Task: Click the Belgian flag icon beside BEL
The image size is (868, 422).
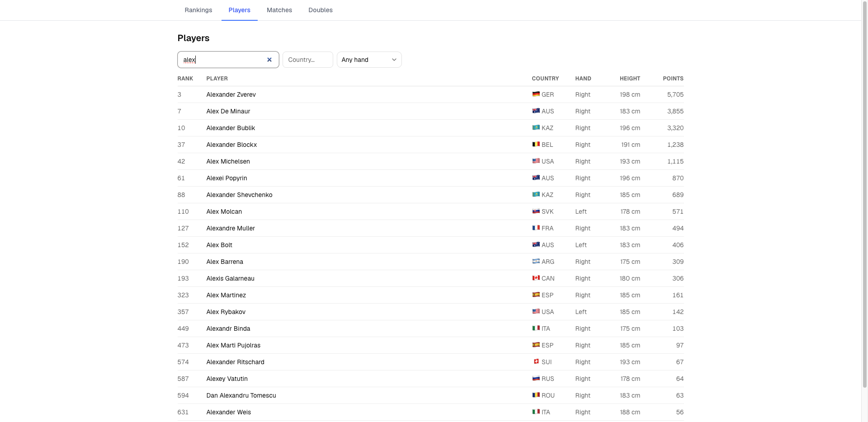Action: tap(536, 144)
